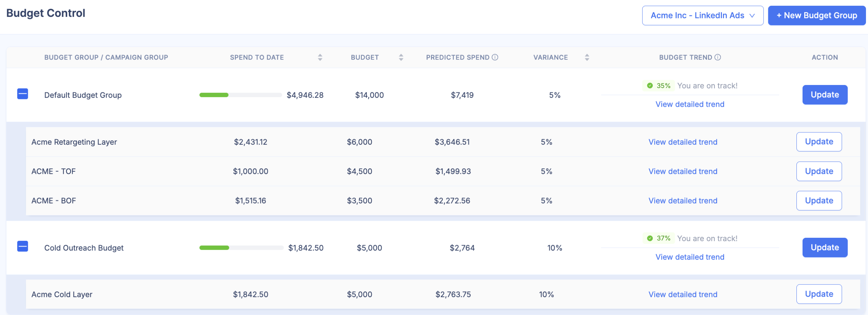View detailed trend for Acme Retargeting Layer

pyautogui.click(x=683, y=142)
